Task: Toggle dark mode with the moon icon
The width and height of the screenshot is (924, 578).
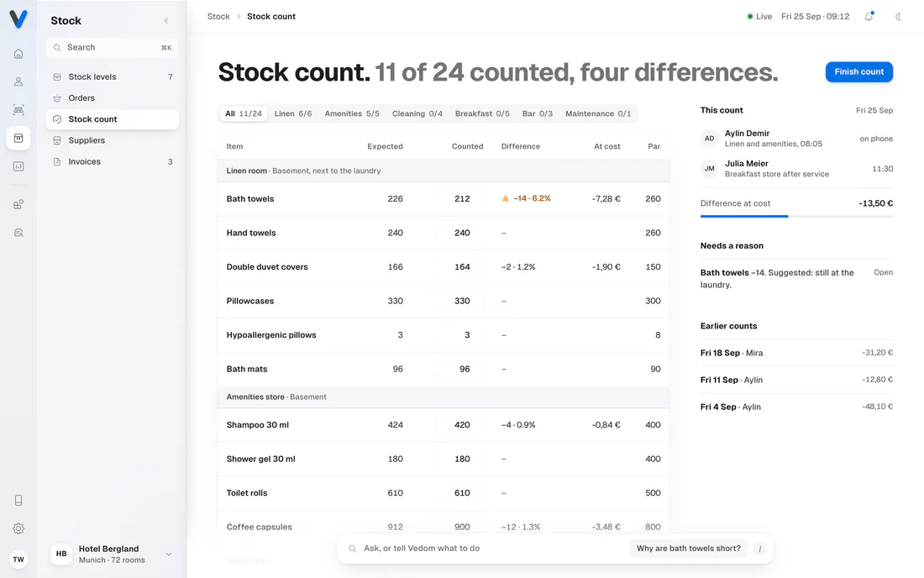Action: 898,17
